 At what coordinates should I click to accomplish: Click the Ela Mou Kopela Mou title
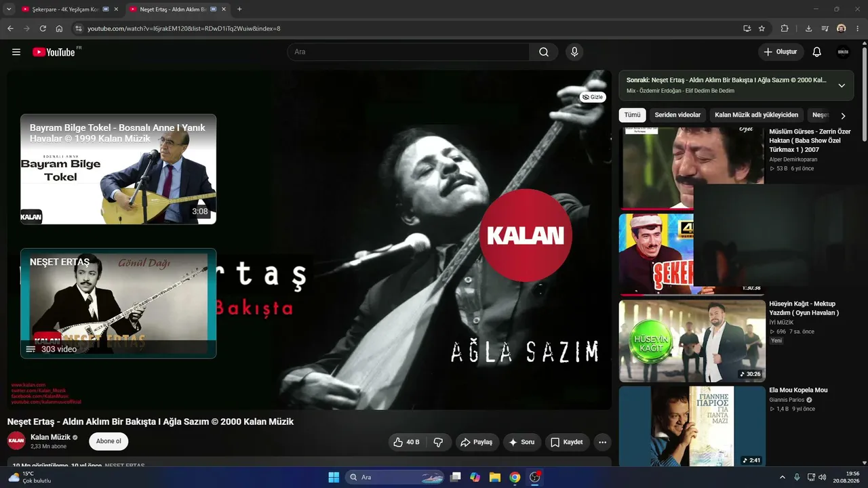coord(798,390)
